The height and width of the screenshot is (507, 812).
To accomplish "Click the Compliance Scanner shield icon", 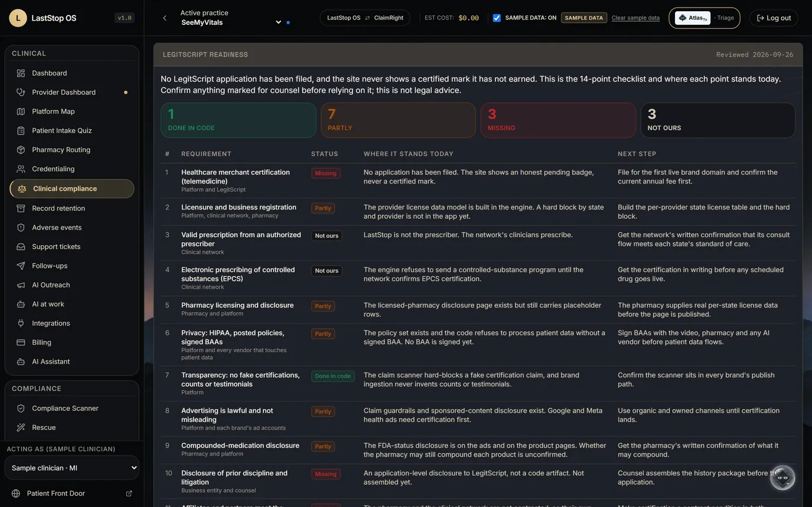I will 21,408.
